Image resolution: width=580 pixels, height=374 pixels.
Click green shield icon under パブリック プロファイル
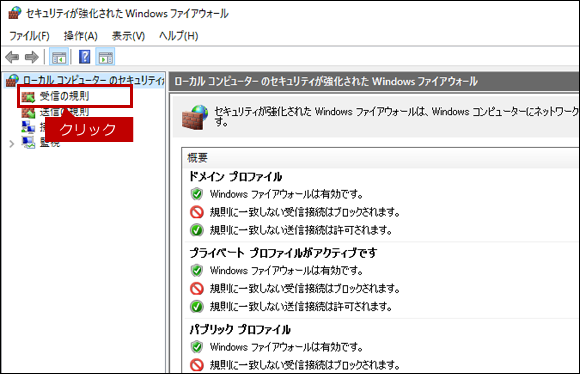pos(197,347)
